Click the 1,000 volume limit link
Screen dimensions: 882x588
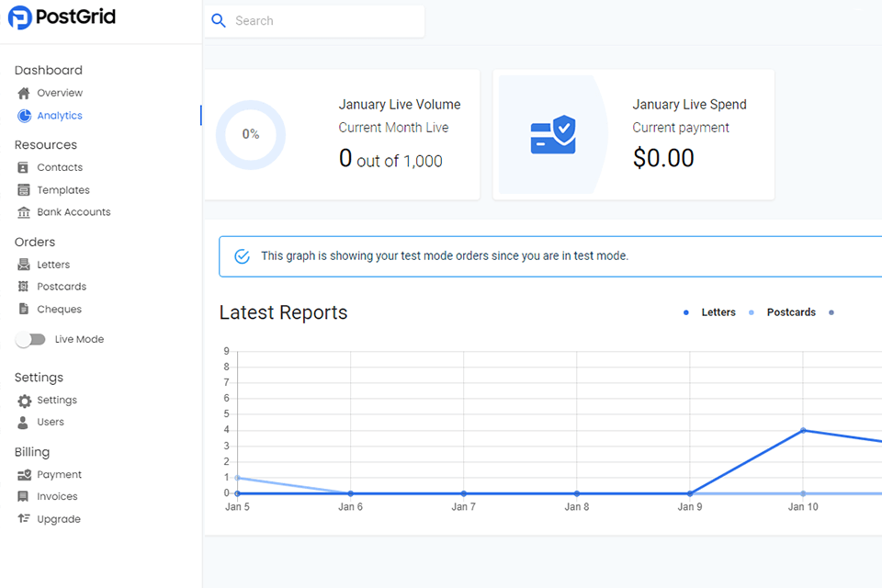(423, 161)
